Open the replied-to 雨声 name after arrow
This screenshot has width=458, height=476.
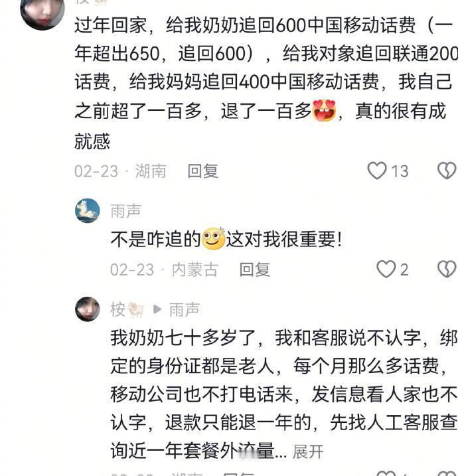click(185, 309)
